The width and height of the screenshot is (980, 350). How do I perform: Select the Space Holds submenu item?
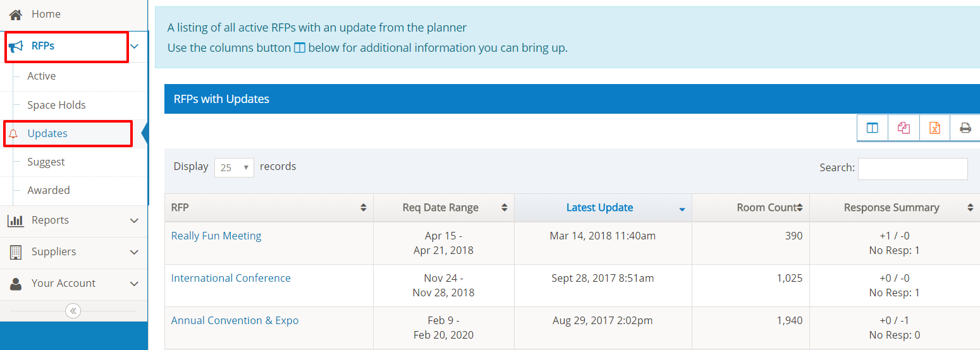[x=56, y=105]
